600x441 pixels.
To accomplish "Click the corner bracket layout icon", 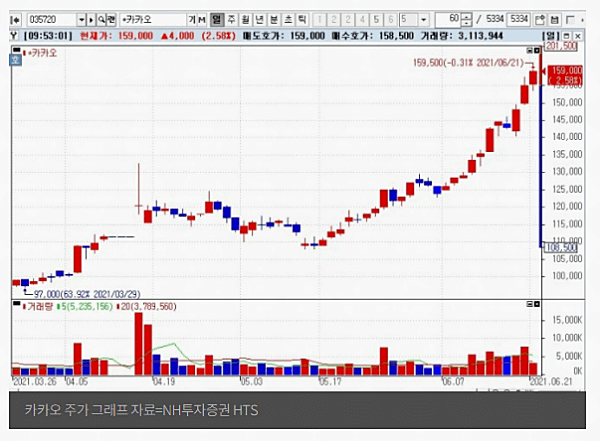I will pos(570,20).
